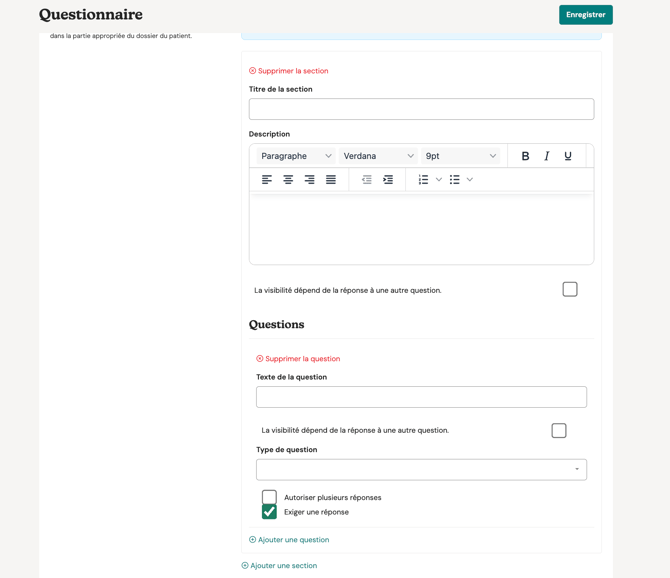
Task: Open the Paragraphe block format dropdown
Action: [296, 156]
